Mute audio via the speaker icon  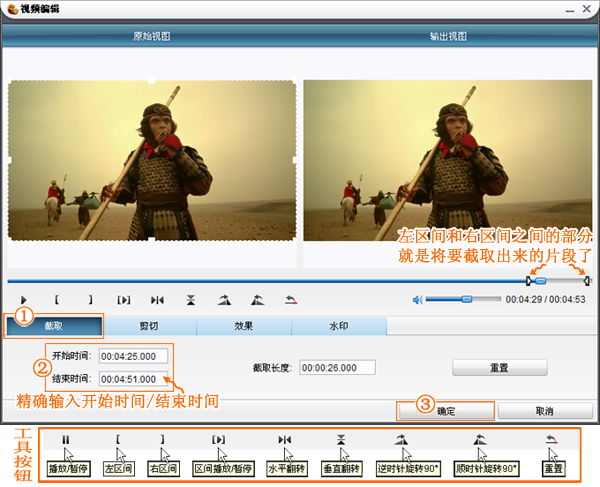point(417,300)
